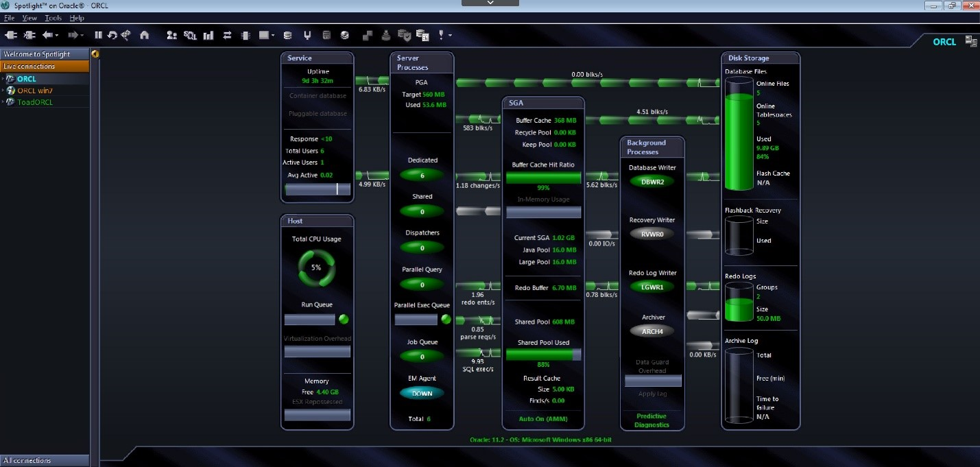The image size is (980, 467).
Task: Click the EM Agent DOWN button
Action: click(x=422, y=394)
